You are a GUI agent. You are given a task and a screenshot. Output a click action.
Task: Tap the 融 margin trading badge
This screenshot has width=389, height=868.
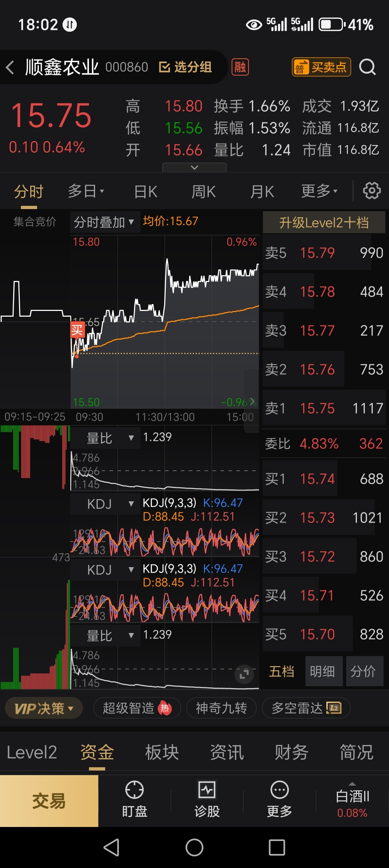click(x=240, y=67)
